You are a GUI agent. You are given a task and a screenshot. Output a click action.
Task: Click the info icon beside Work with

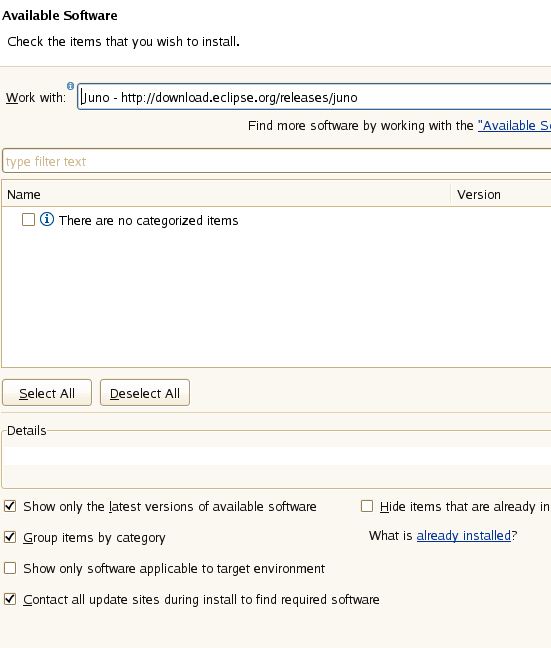coord(70,86)
